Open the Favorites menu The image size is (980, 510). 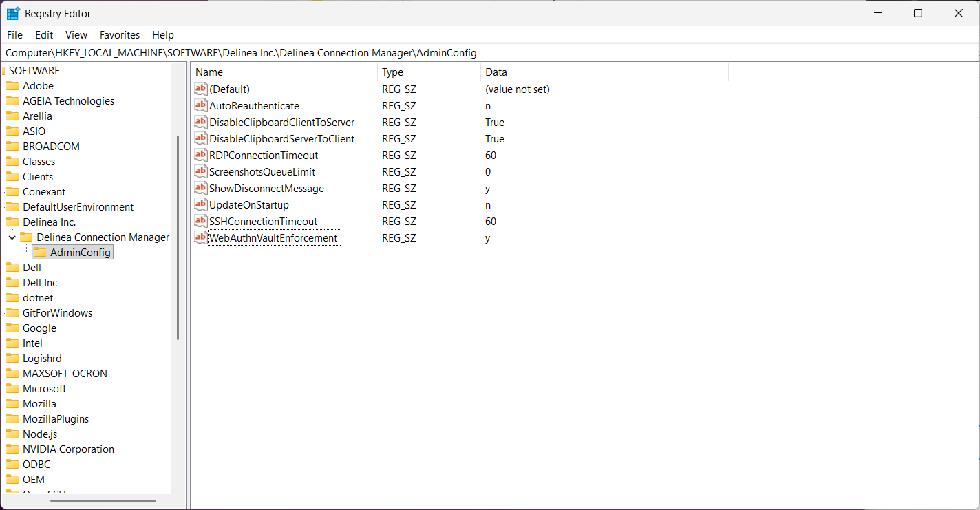pos(119,34)
